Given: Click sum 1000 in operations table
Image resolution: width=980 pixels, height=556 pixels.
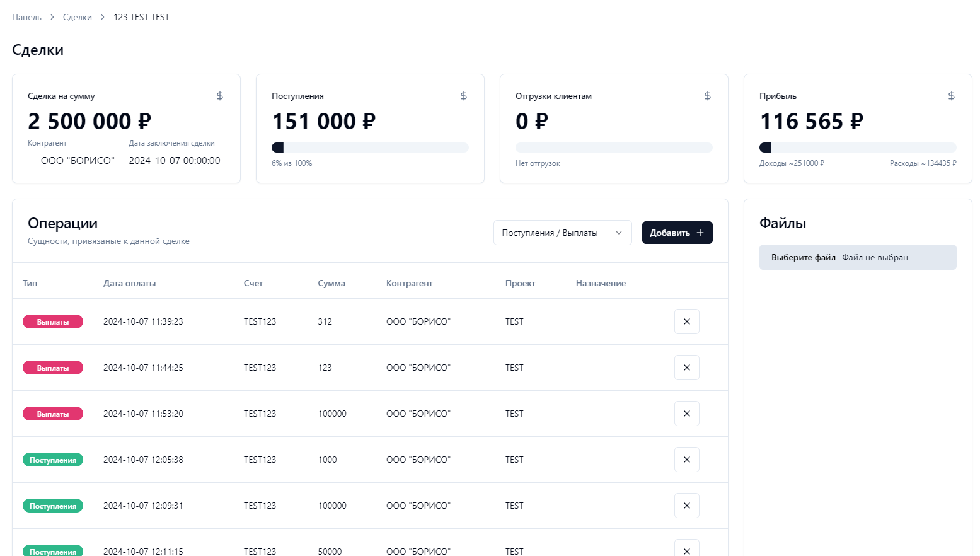Looking at the screenshot, I should pos(327,460).
